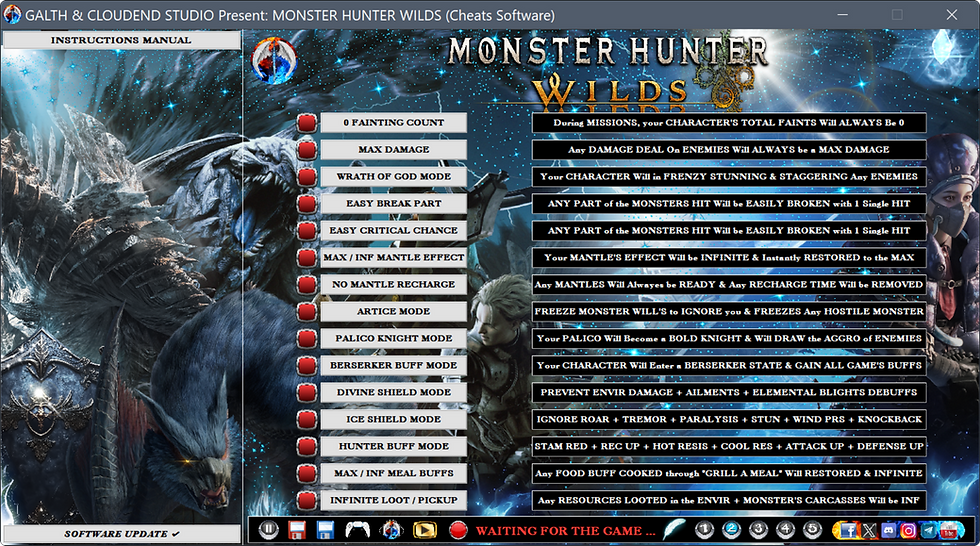Click the MAX DAMAGE button
The height and width of the screenshot is (546, 980).
(x=394, y=149)
